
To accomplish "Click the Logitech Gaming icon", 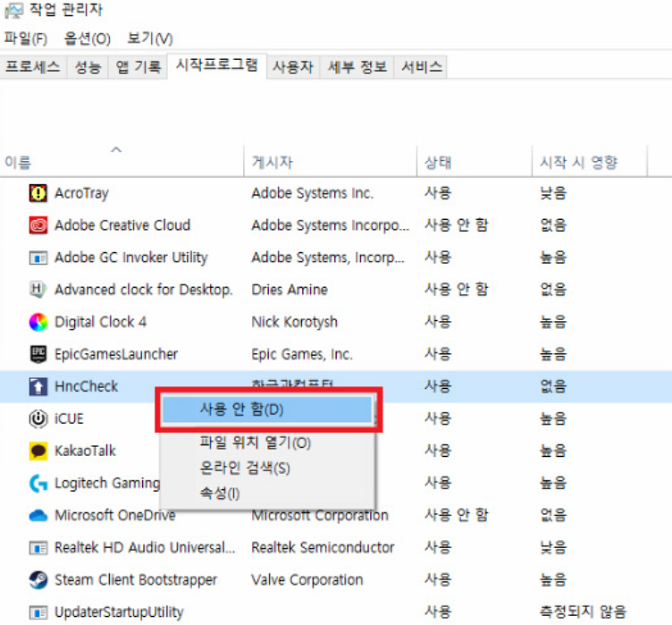I will click(x=38, y=483).
